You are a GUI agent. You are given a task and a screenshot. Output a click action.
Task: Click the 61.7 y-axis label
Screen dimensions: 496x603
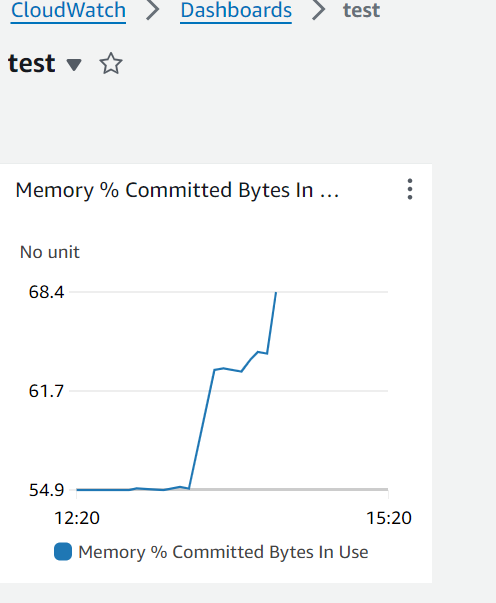46,391
